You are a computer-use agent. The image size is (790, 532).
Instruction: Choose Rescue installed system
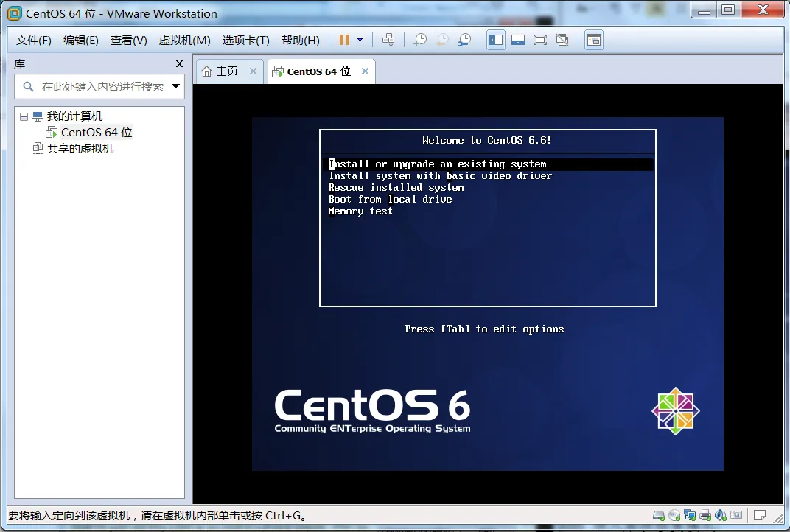(x=396, y=187)
